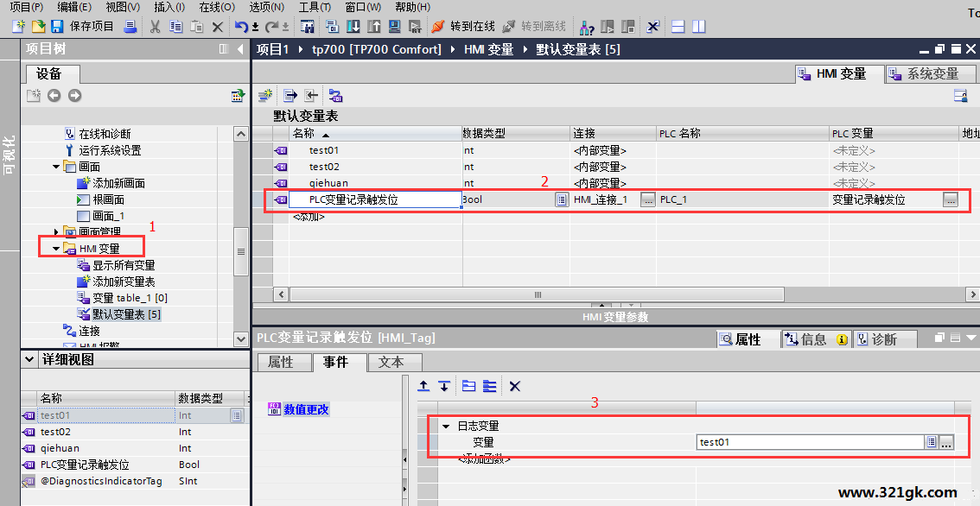Click Upload from device icon
This screenshot has height=506, width=980.
(x=373, y=26)
